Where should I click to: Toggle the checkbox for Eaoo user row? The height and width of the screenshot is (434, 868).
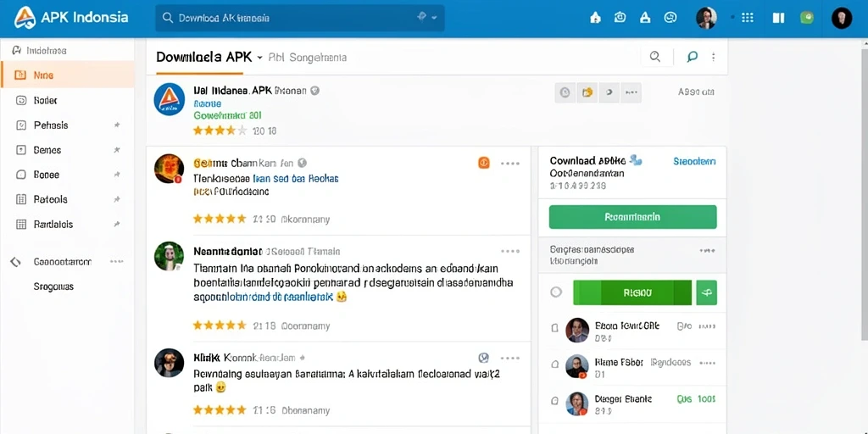(554, 328)
